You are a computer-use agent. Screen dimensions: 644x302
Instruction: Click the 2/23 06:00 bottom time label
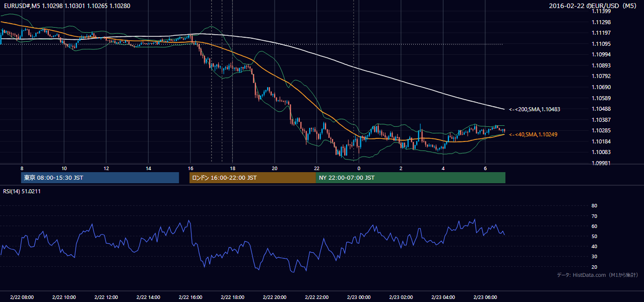tap(485, 297)
